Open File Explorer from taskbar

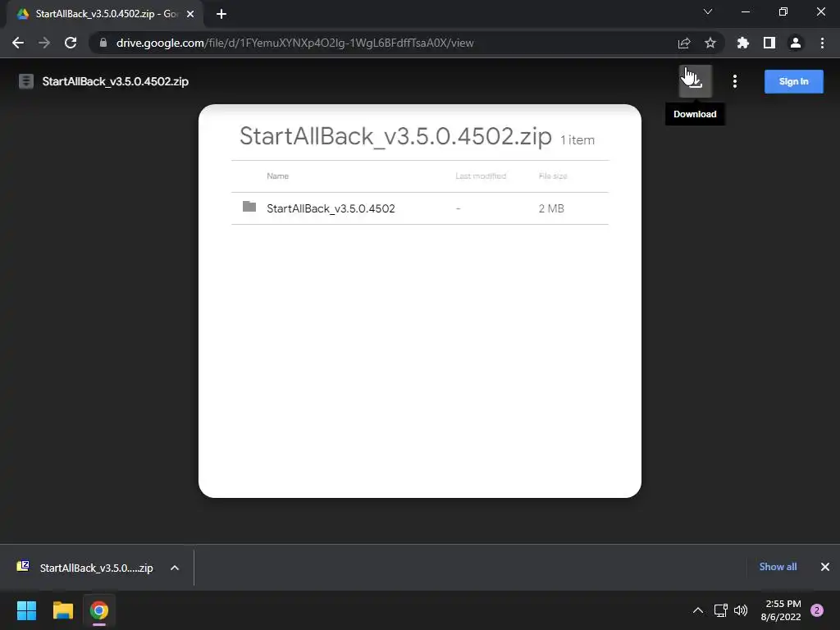pos(62,610)
